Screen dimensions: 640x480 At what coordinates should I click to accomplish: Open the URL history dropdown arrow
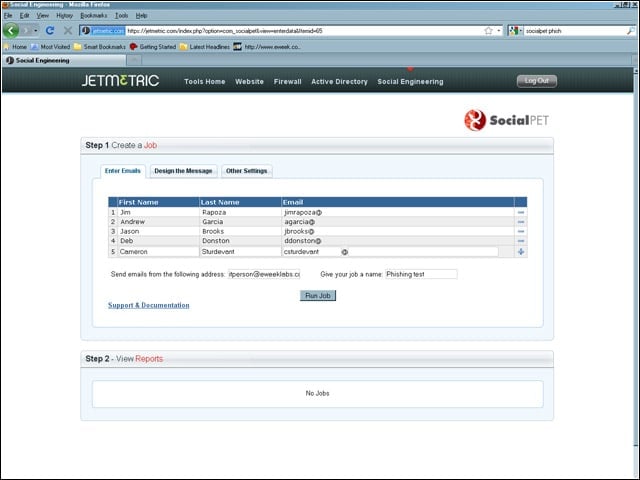499,31
